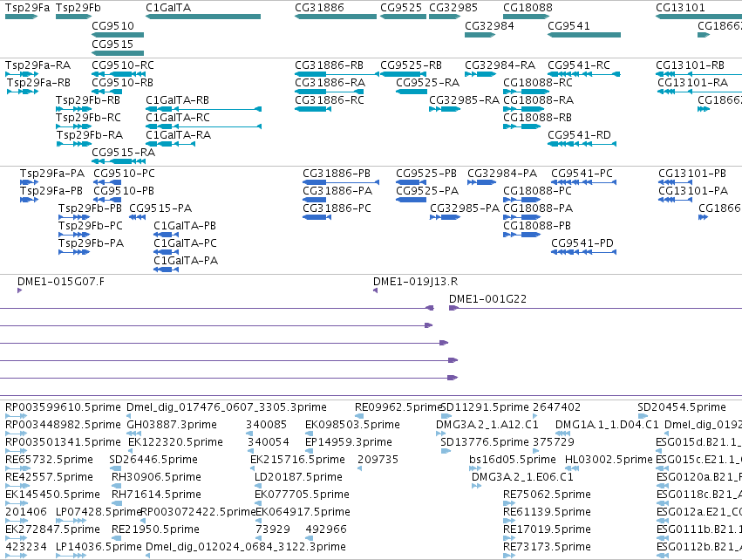Select the CG9541 gene bar

point(584,35)
